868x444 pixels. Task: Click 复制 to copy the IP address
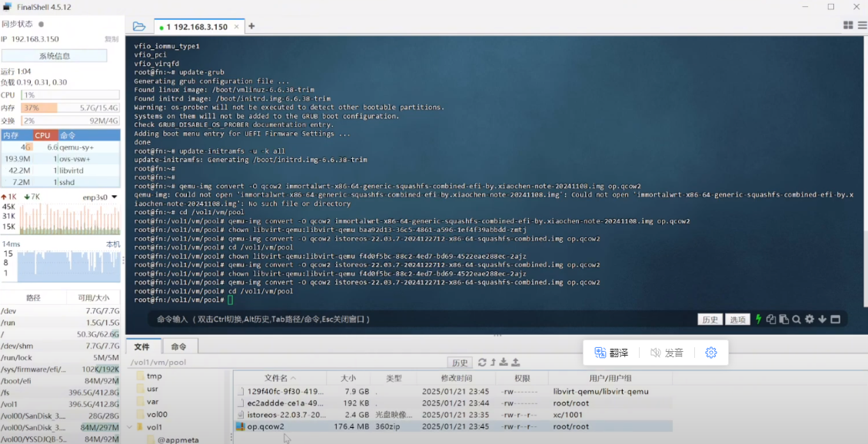[111, 39]
